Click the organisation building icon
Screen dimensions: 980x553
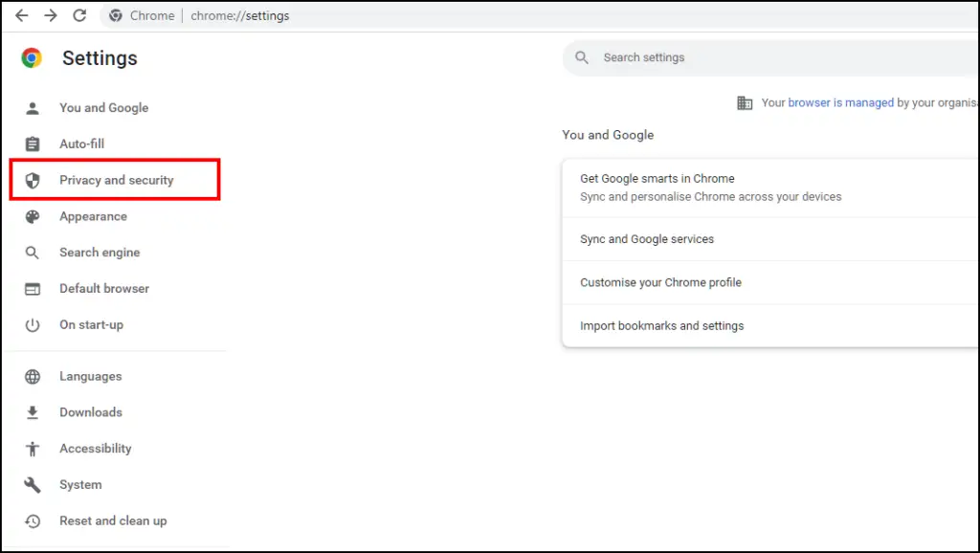(x=745, y=102)
